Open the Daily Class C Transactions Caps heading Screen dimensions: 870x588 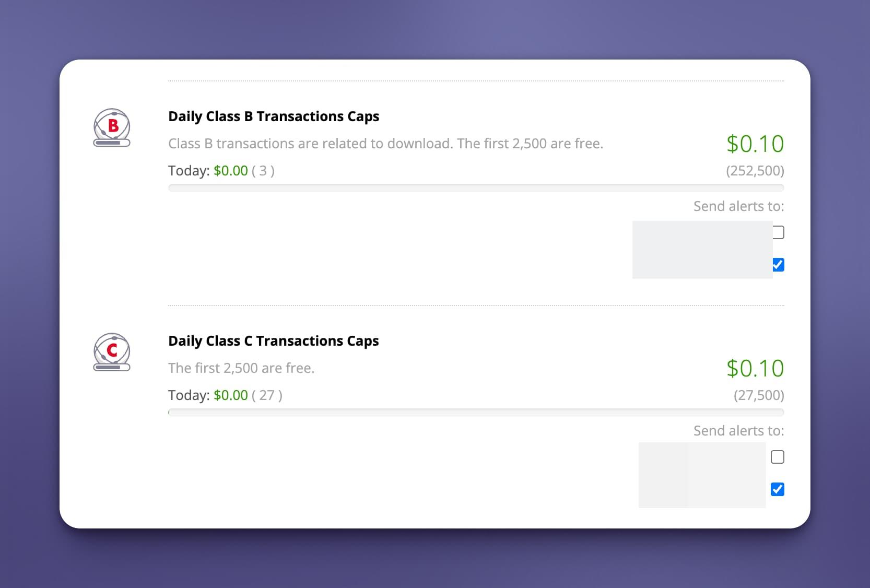point(273,340)
